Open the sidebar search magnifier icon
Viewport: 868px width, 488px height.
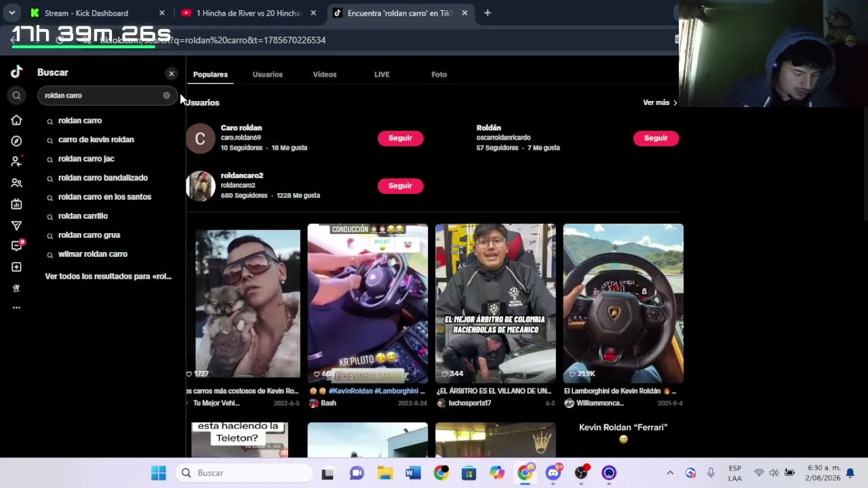click(16, 96)
